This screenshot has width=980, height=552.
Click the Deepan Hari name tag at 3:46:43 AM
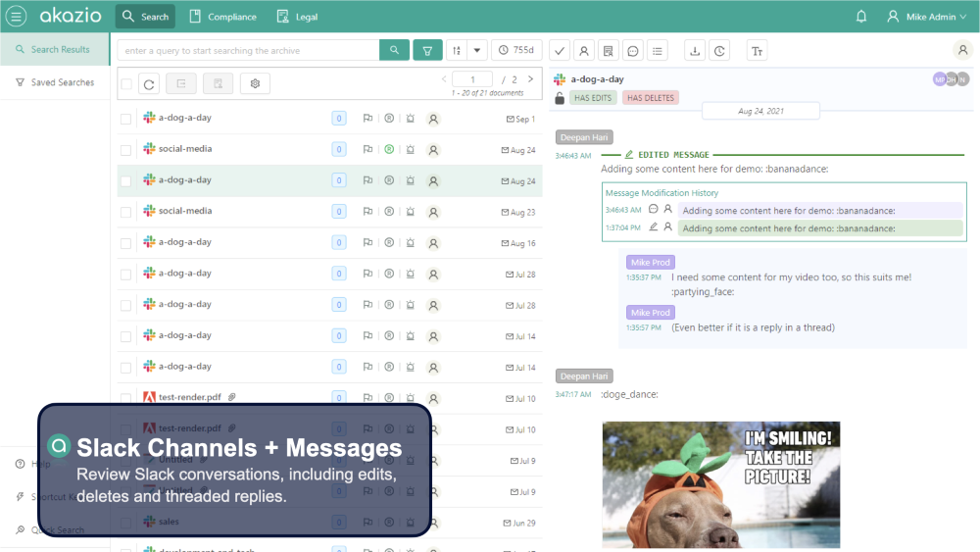[x=584, y=137]
